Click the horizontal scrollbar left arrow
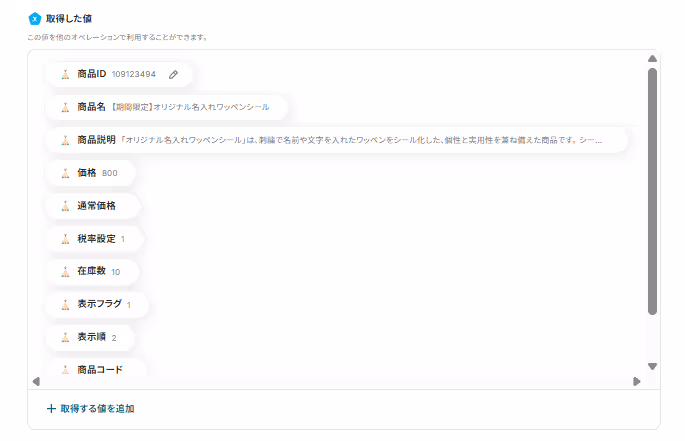The height and width of the screenshot is (441, 685). tap(36, 382)
